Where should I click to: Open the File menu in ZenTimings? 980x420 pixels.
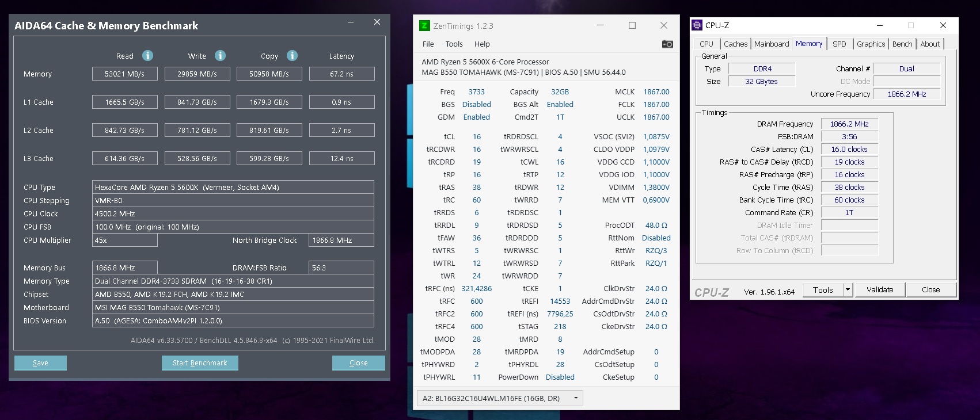pyautogui.click(x=428, y=44)
